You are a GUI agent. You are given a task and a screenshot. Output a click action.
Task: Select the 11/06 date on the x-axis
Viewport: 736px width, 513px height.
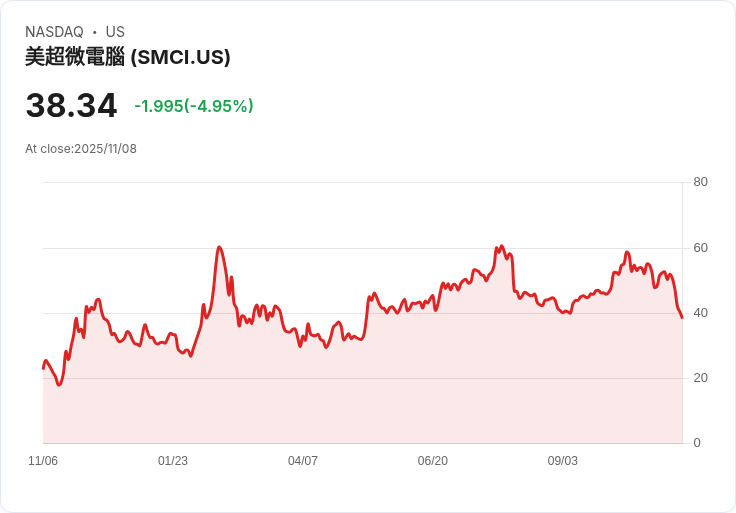point(43,461)
